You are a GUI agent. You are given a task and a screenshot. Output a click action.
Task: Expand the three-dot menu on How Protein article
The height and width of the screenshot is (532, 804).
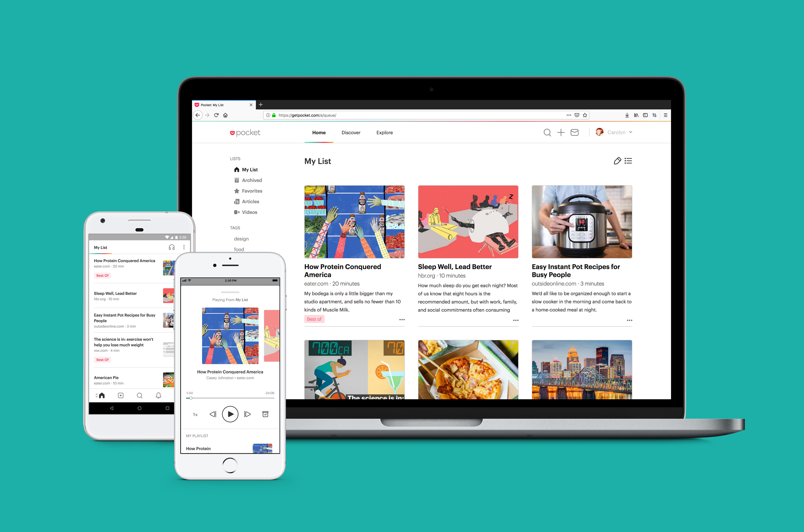pos(401,320)
